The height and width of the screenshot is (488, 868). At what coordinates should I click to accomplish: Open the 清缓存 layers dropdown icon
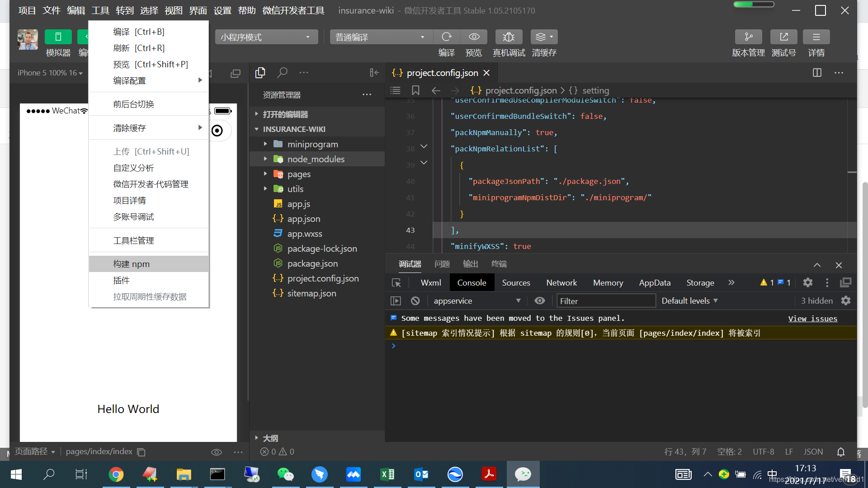pos(544,37)
